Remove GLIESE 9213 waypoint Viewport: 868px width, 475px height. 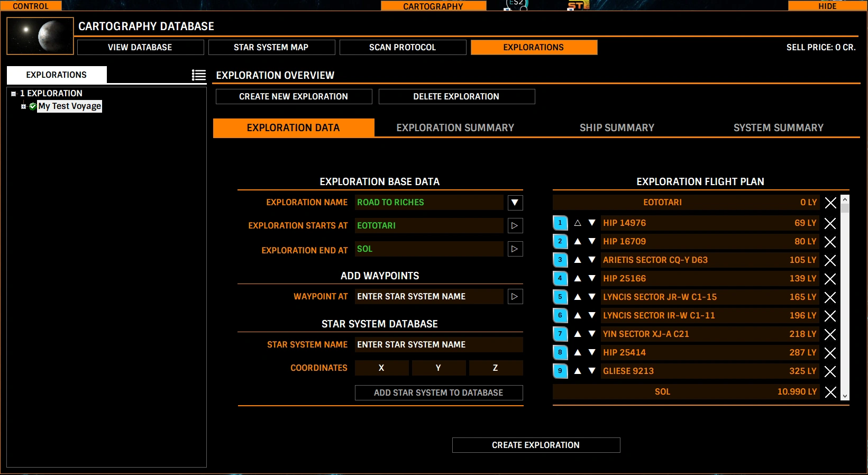click(x=830, y=371)
